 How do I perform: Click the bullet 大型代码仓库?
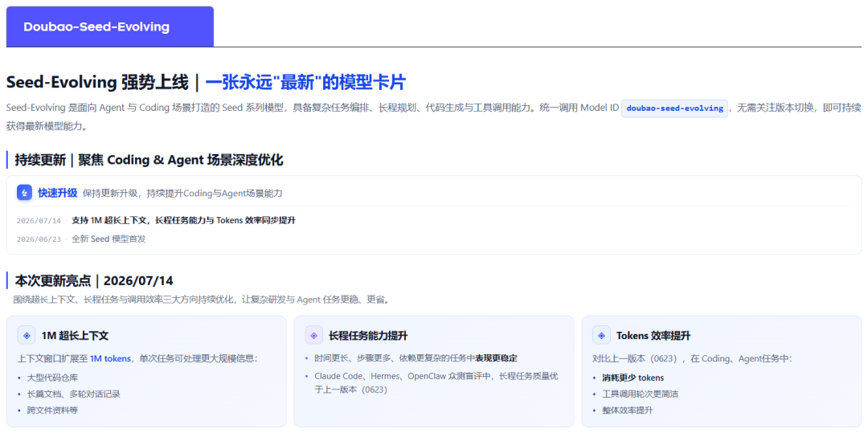[x=52, y=378]
